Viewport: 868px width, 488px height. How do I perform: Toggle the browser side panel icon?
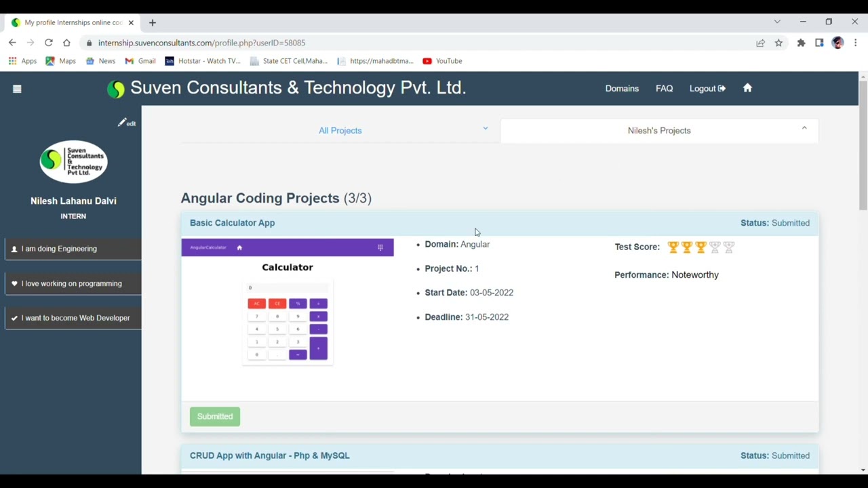click(819, 43)
